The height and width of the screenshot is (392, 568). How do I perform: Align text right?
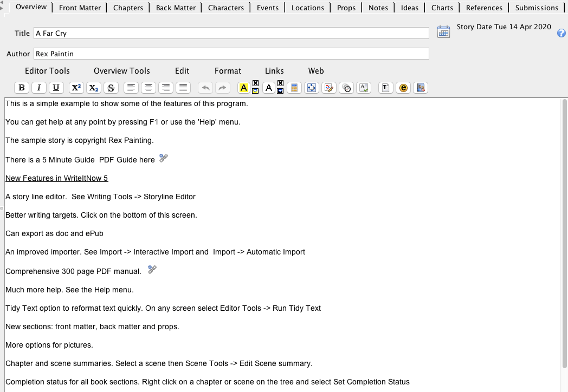coord(166,88)
